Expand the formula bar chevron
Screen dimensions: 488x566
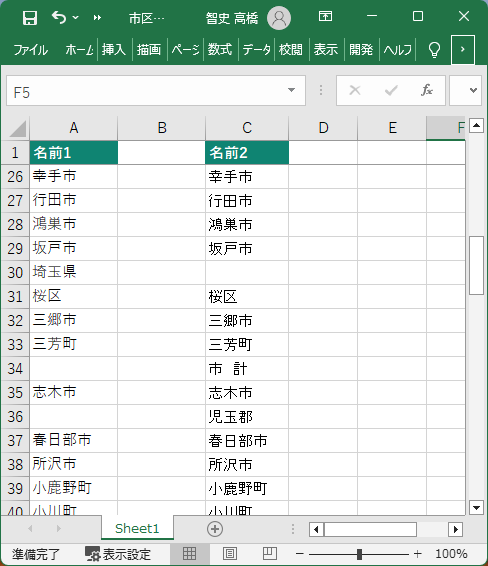pyautogui.click(x=473, y=90)
